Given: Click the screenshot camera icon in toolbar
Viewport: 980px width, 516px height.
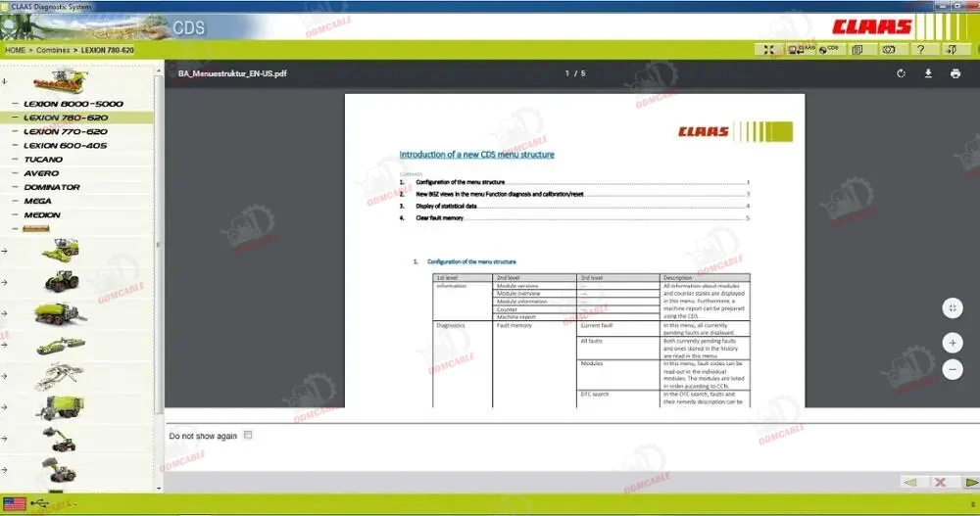Looking at the screenshot, I should pyautogui.click(x=889, y=49).
